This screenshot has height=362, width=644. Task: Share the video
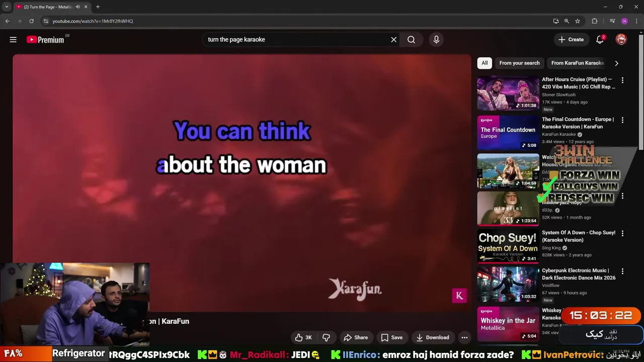[356, 337]
